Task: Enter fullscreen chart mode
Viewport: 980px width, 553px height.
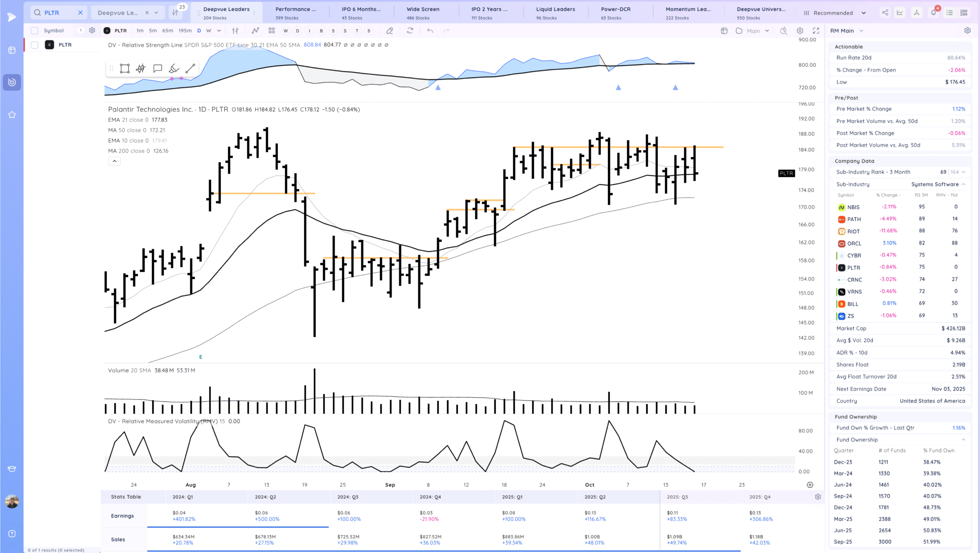Action: [816, 31]
